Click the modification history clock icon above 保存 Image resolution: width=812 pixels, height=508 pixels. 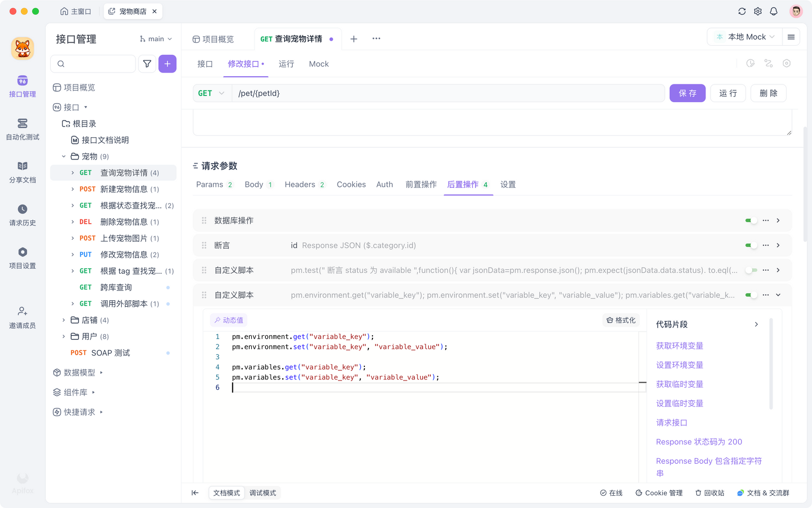[x=750, y=63]
